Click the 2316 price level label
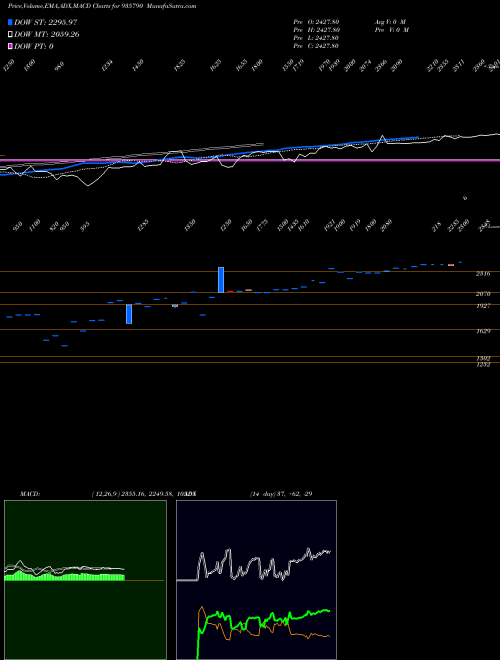Screen dimensions: 500x660 [483, 274]
